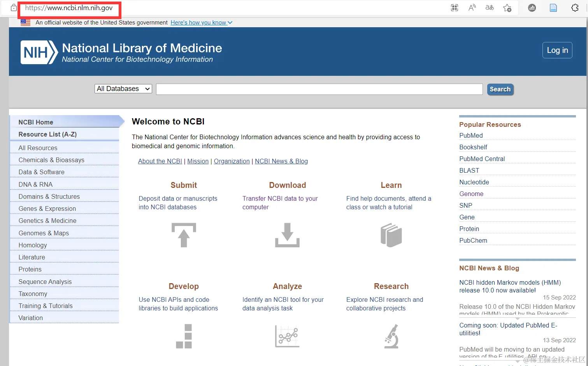
Task: Open All Resources sidebar item
Action: (64, 148)
